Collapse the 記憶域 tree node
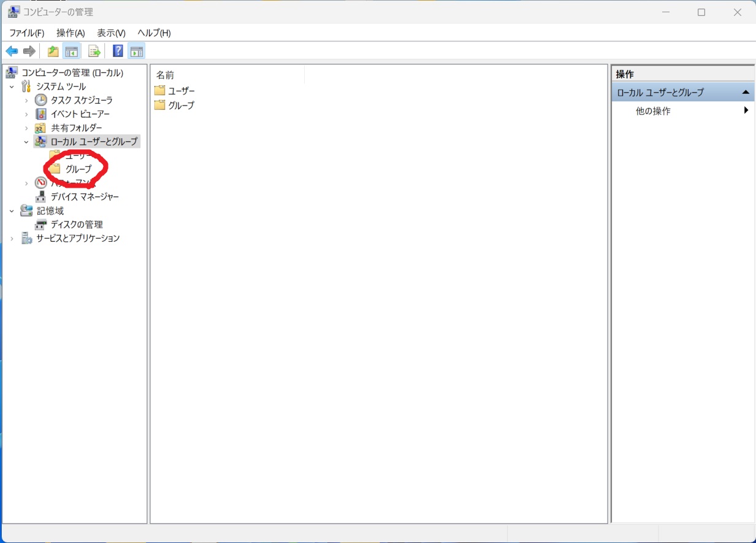 tap(12, 211)
